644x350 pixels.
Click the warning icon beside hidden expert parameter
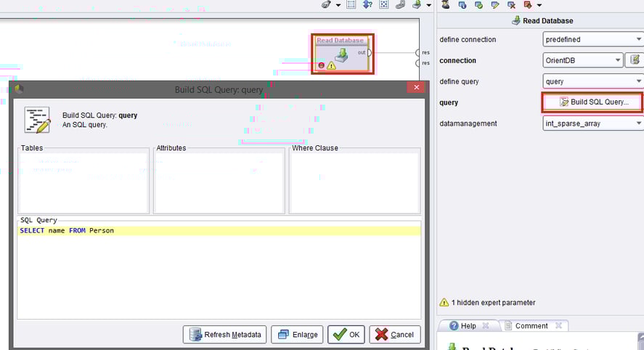click(444, 302)
